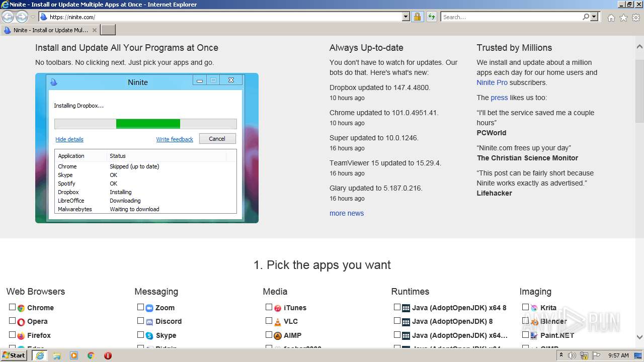Click the search magnifier icon
Screen dimensions: 644x362
pos(586,17)
